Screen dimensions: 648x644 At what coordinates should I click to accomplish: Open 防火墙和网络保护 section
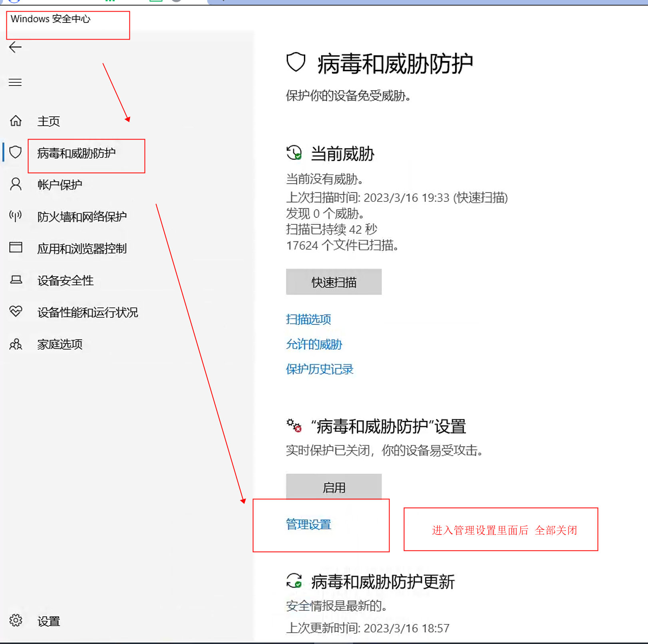pyautogui.click(x=82, y=217)
